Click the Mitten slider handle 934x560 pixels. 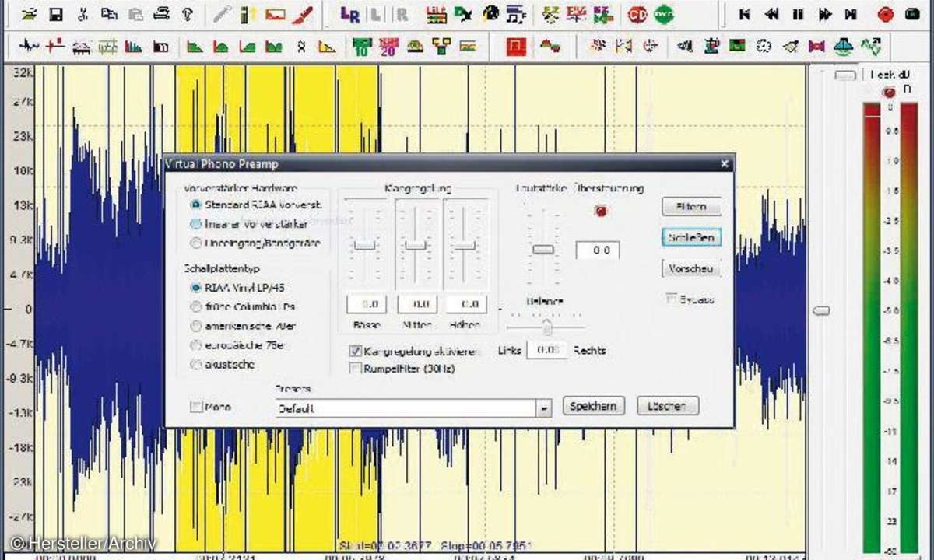(x=416, y=245)
